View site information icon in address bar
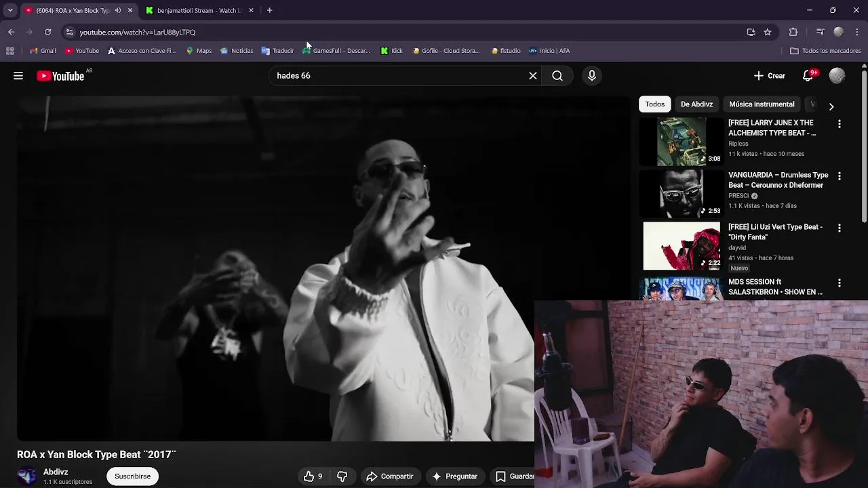Screen dimensions: 868x488 click(x=69, y=32)
